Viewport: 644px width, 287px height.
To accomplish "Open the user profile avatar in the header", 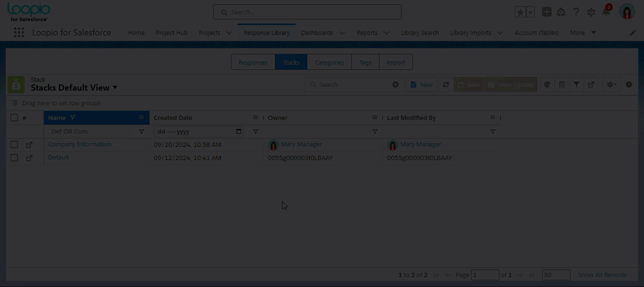I will (627, 12).
